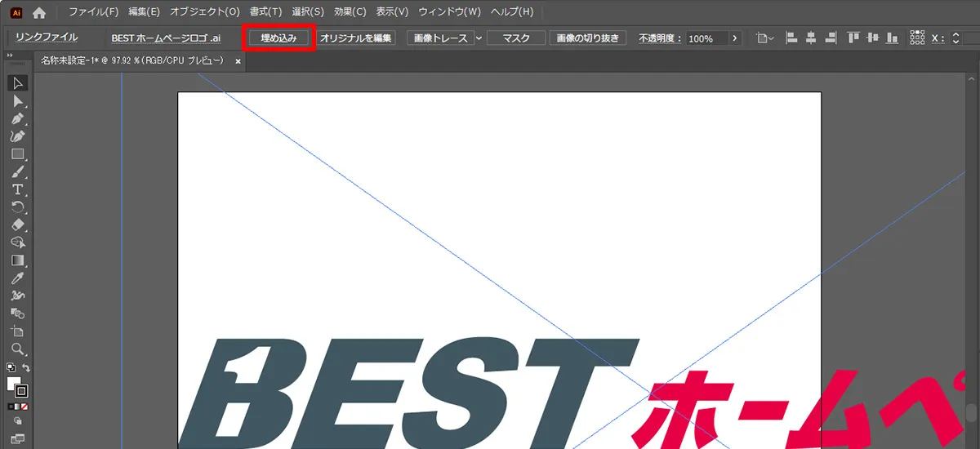
Task: Open the 編集(E) menu
Action: (144, 12)
